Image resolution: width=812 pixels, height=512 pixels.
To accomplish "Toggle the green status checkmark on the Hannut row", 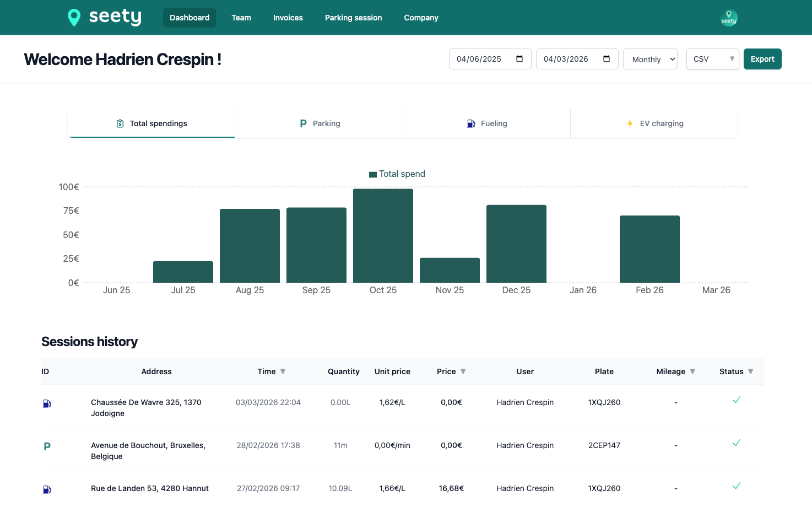I will 736,486.
